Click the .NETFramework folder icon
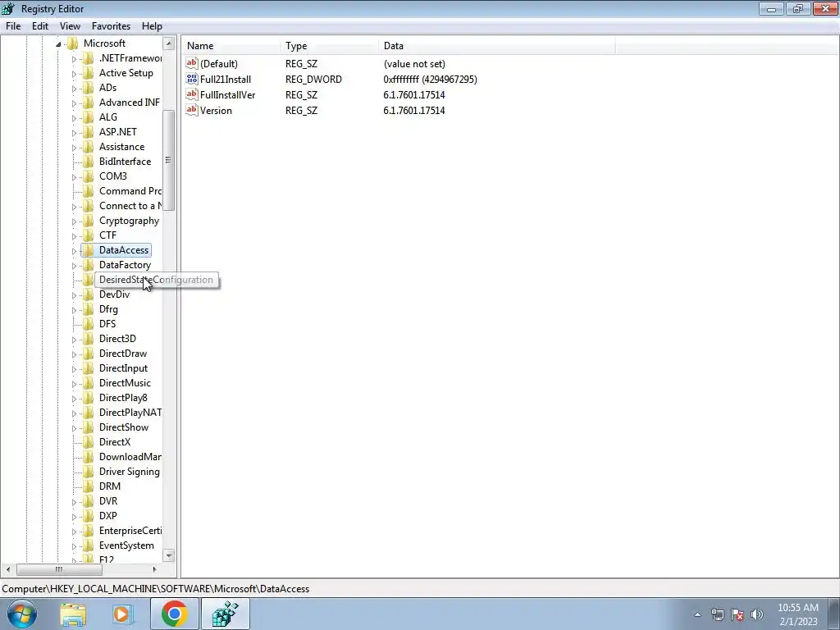The image size is (840, 630). click(x=89, y=58)
